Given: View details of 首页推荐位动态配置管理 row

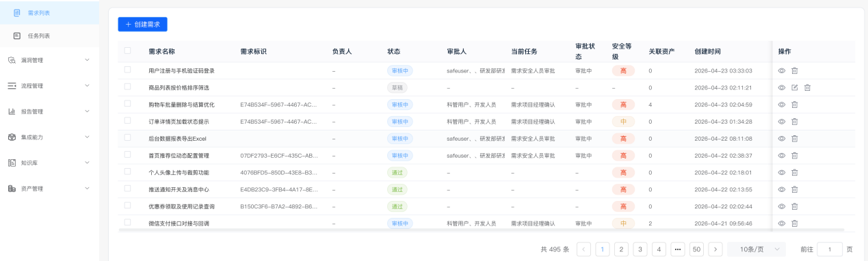Looking at the screenshot, I should click(782, 155).
